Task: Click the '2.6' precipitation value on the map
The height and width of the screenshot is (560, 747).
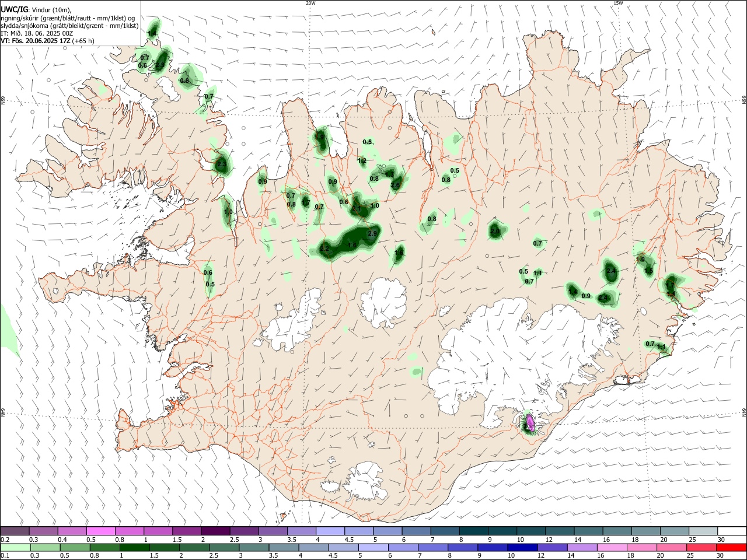Action: (x=395, y=185)
